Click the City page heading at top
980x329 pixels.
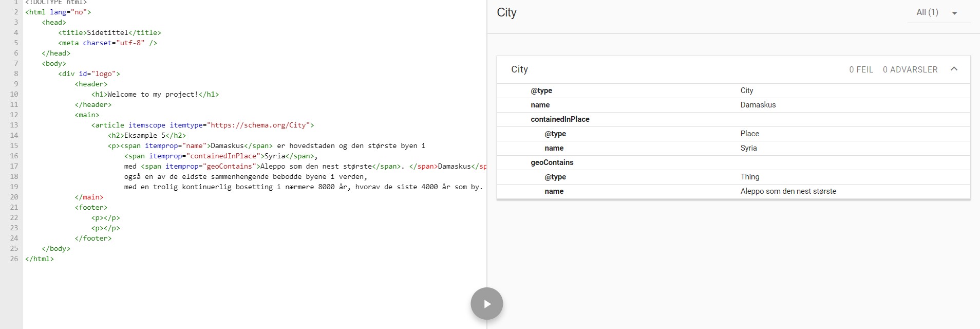506,12
